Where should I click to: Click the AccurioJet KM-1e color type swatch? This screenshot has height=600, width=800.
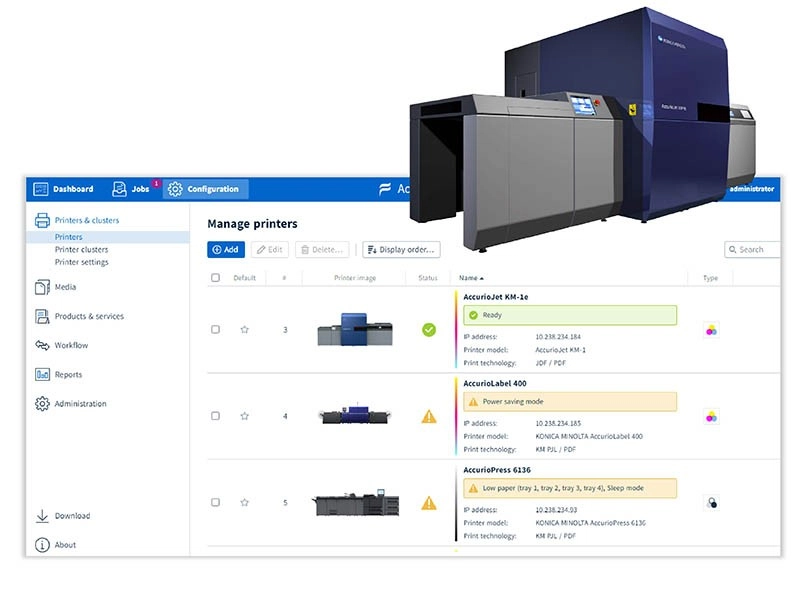click(711, 329)
